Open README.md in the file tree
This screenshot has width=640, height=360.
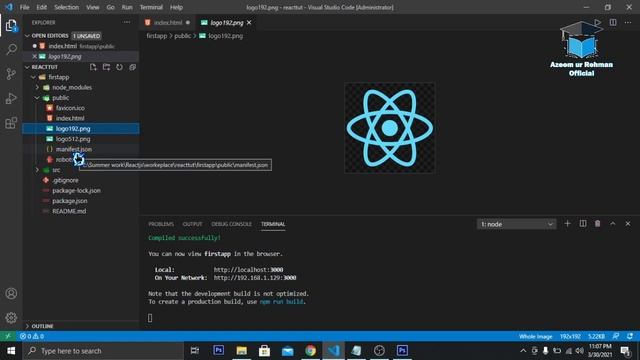click(x=69, y=211)
